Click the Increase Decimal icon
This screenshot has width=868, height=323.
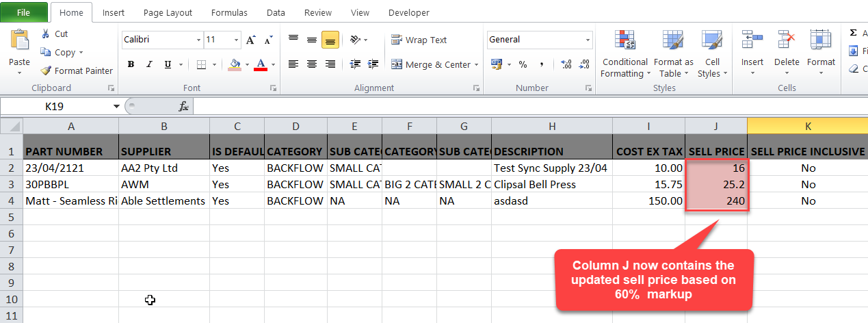pyautogui.click(x=566, y=64)
